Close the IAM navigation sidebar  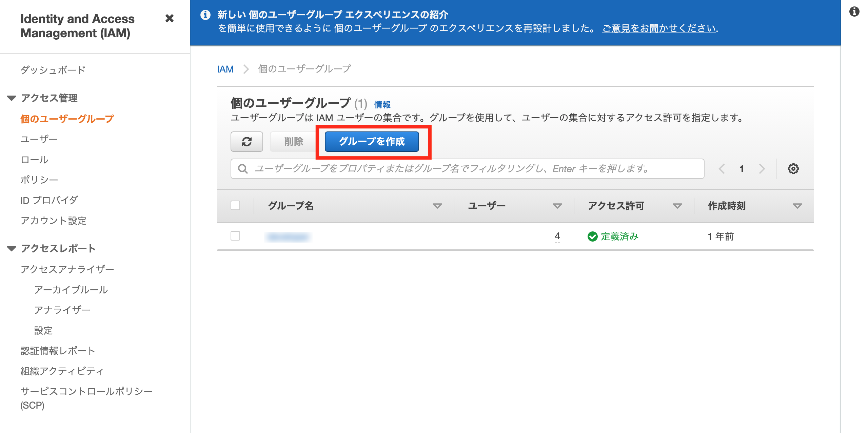click(169, 19)
